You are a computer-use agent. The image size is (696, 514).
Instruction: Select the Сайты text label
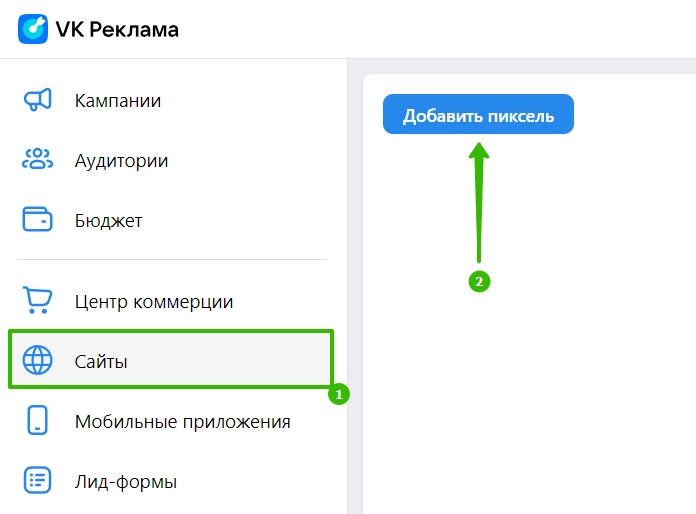[101, 362]
